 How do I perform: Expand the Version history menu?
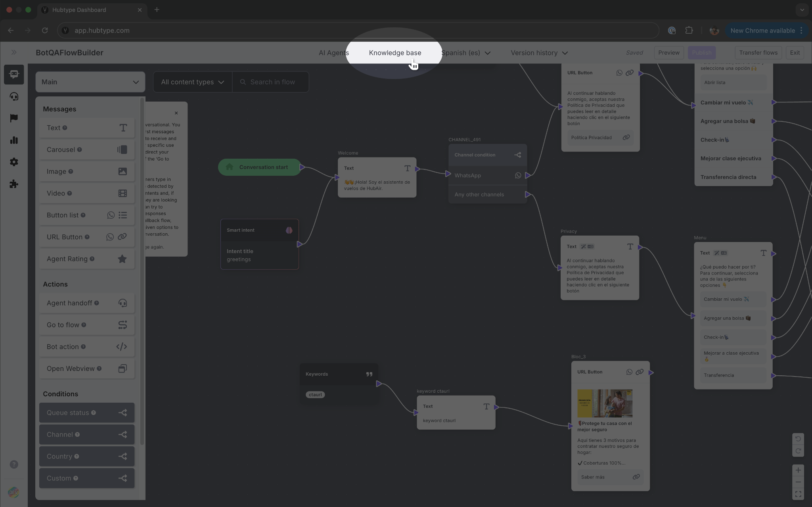click(x=539, y=53)
